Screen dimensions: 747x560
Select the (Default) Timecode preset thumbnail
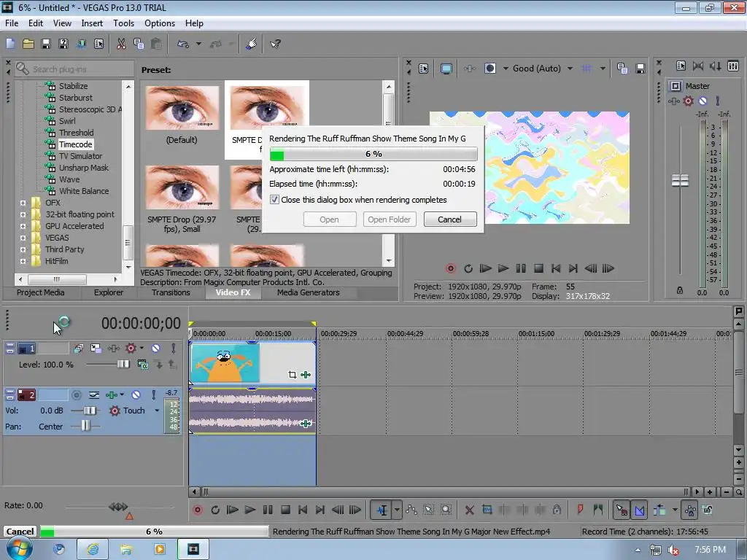pos(182,108)
